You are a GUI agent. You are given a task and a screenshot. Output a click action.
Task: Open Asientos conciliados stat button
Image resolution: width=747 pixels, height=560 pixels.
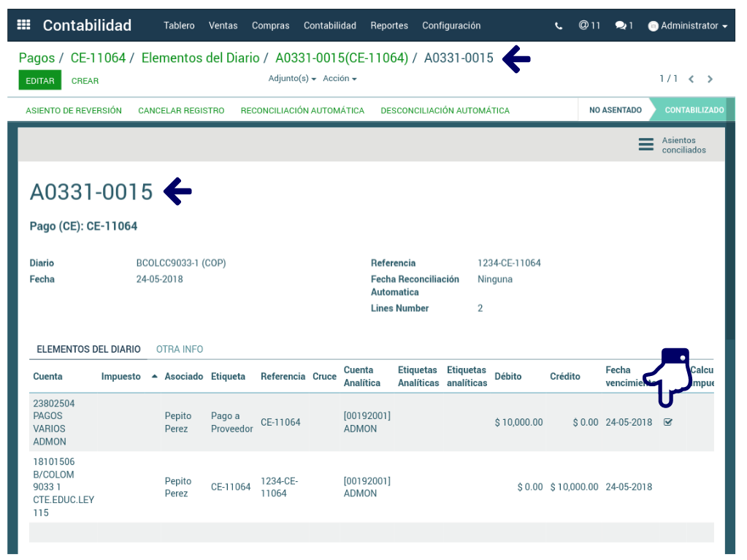(x=673, y=145)
